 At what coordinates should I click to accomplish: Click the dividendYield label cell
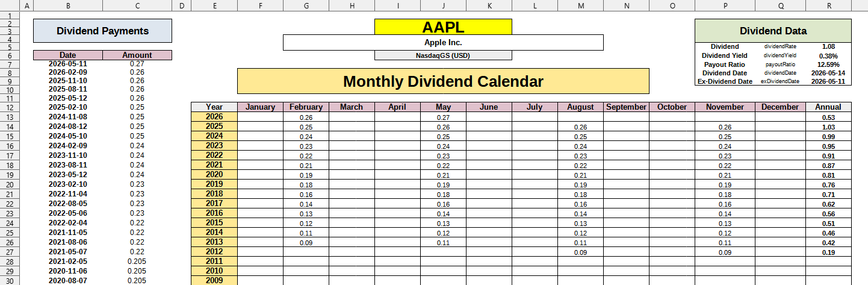click(780, 55)
